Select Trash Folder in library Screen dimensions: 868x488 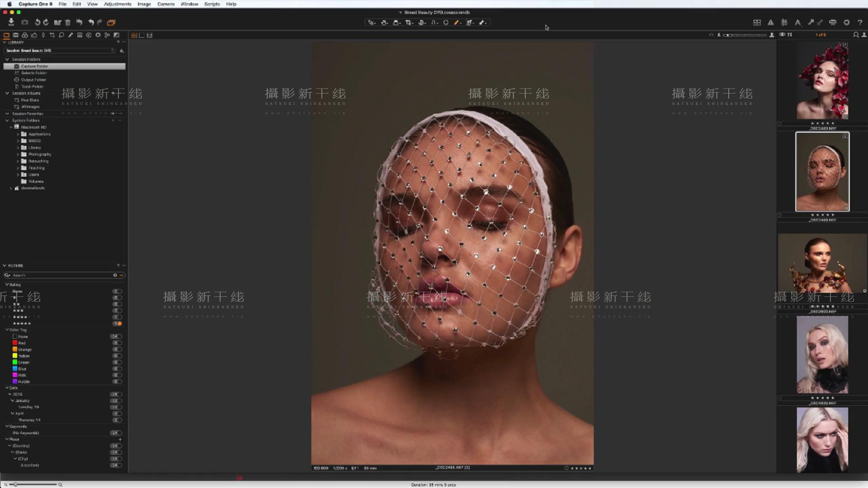32,86
